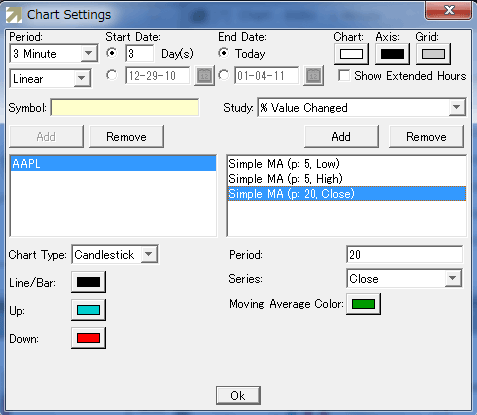Confirm settings with the Ok button

tap(238, 396)
